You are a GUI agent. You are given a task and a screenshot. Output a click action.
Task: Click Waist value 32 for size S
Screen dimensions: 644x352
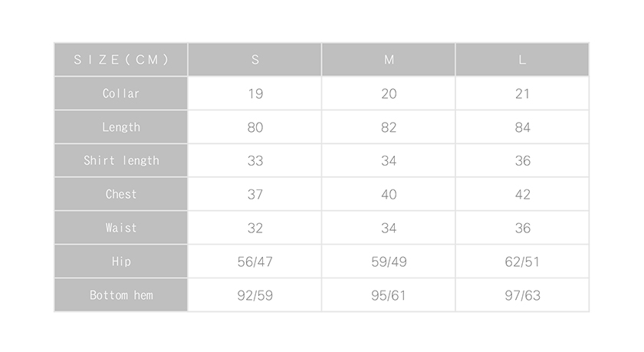coord(255,228)
